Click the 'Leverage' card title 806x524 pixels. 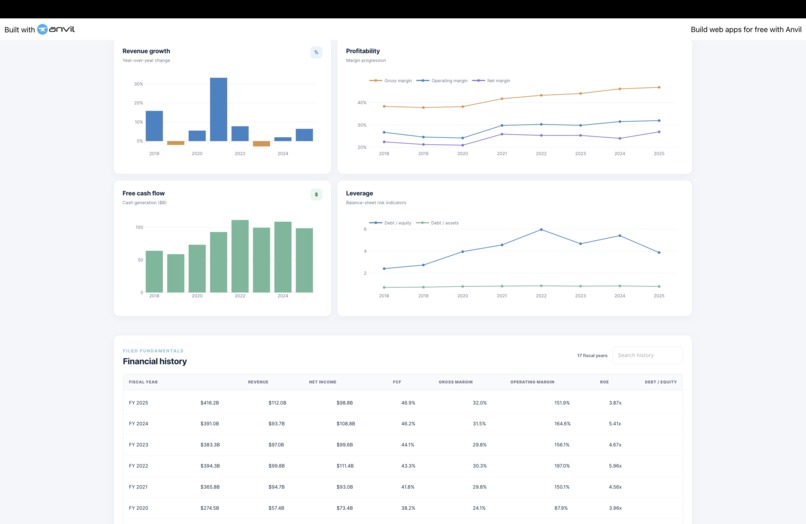[x=359, y=193]
